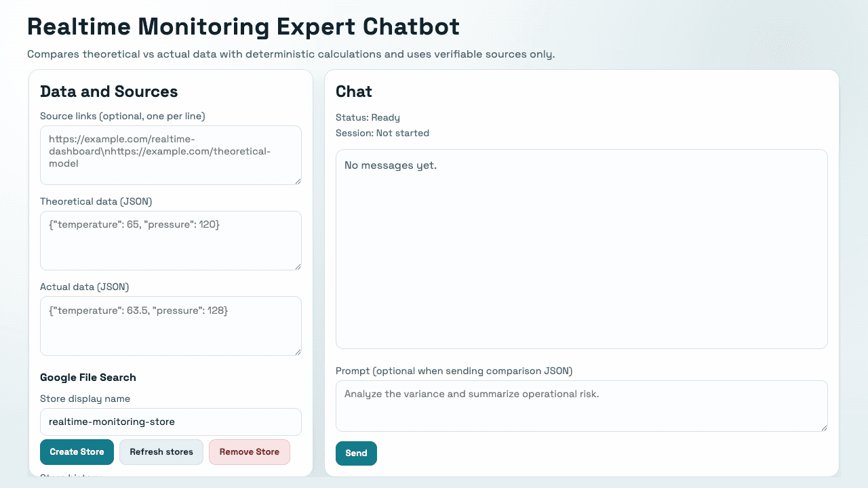Click the Prompt text area
868x488 pixels.
point(582,406)
